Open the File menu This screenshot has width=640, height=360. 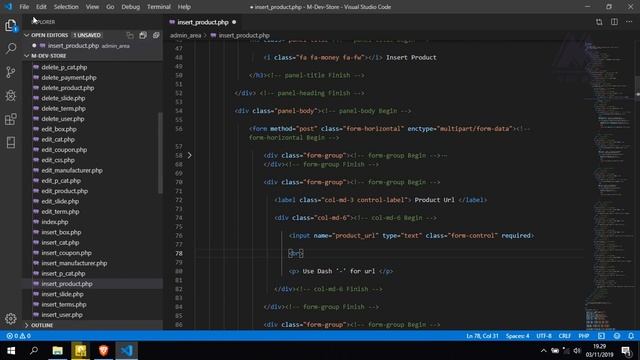coord(24,7)
